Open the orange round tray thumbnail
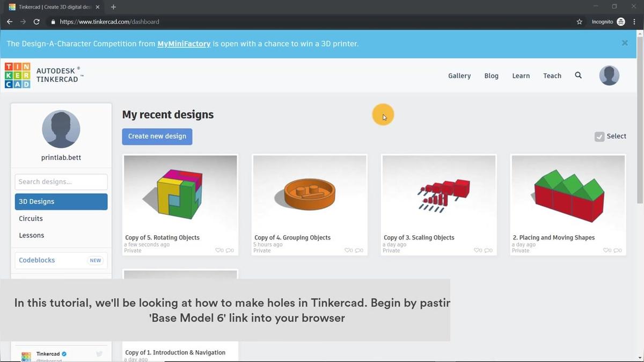This screenshot has height=362, width=644. tap(310, 193)
